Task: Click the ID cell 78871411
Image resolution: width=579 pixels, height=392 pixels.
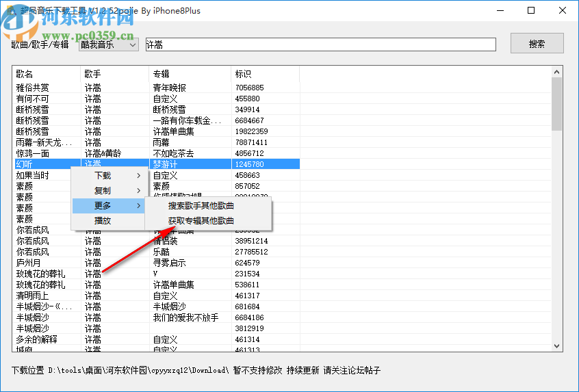Action: coord(251,142)
